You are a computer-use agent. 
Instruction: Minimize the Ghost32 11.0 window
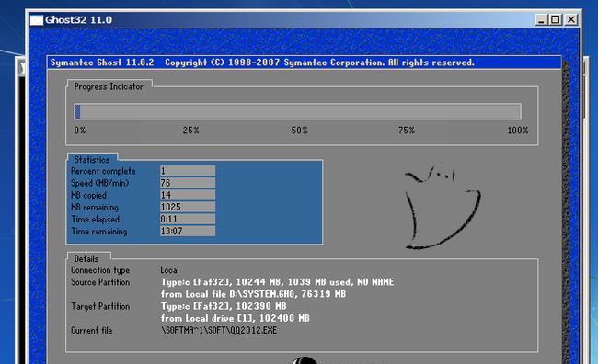point(541,20)
